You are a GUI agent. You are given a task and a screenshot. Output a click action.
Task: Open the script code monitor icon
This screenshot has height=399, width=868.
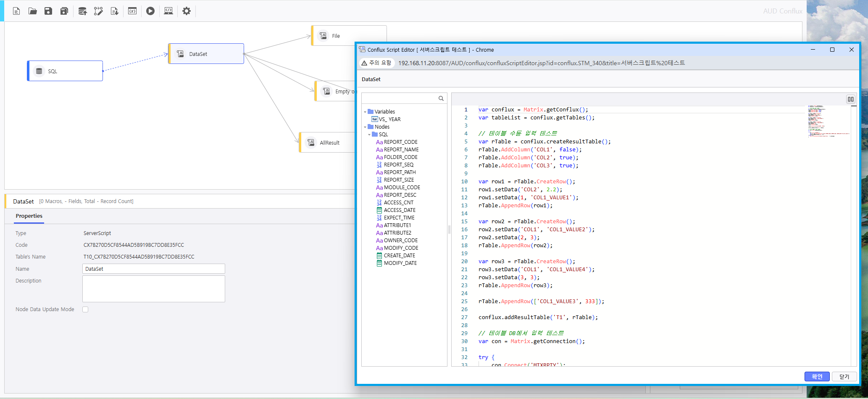tap(168, 11)
